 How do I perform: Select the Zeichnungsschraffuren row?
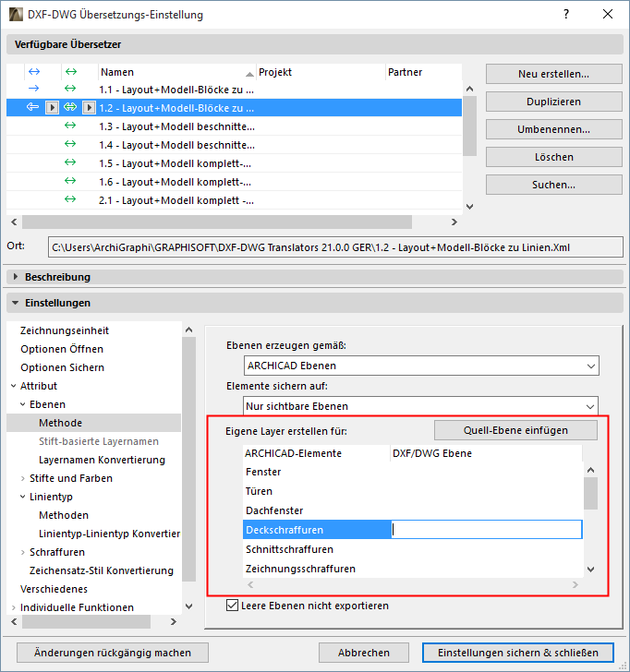[x=413, y=569]
